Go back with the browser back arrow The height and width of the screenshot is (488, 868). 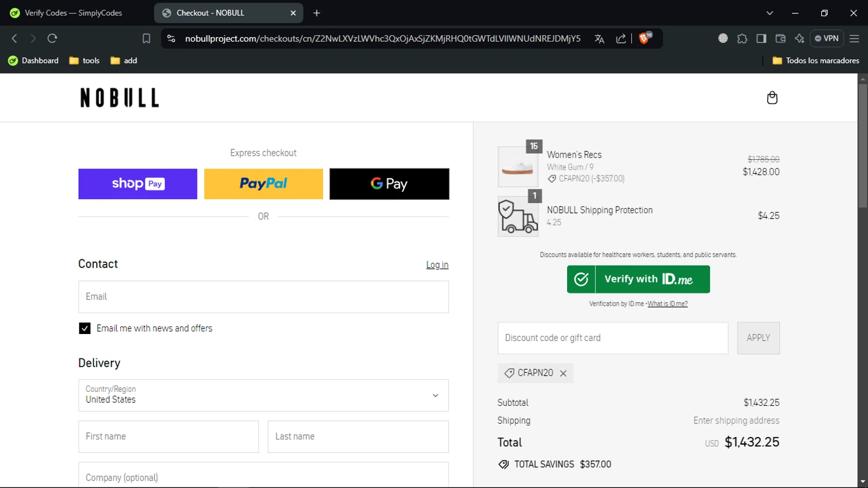[x=14, y=38]
